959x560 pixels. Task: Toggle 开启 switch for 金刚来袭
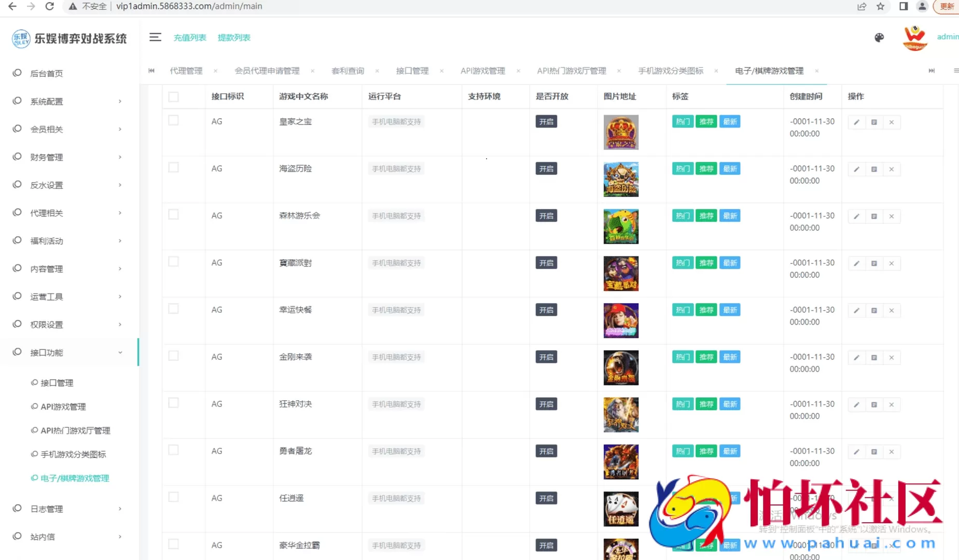[546, 357]
